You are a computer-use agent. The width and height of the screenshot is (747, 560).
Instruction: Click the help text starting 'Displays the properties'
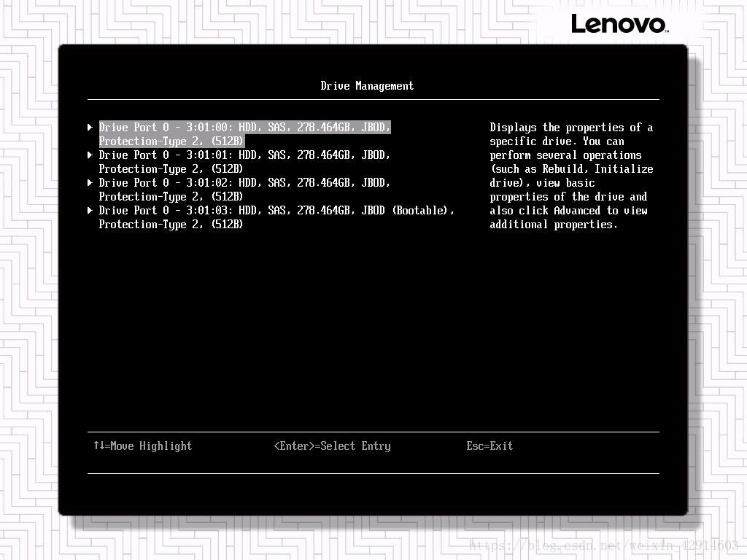pyautogui.click(x=571, y=176)
